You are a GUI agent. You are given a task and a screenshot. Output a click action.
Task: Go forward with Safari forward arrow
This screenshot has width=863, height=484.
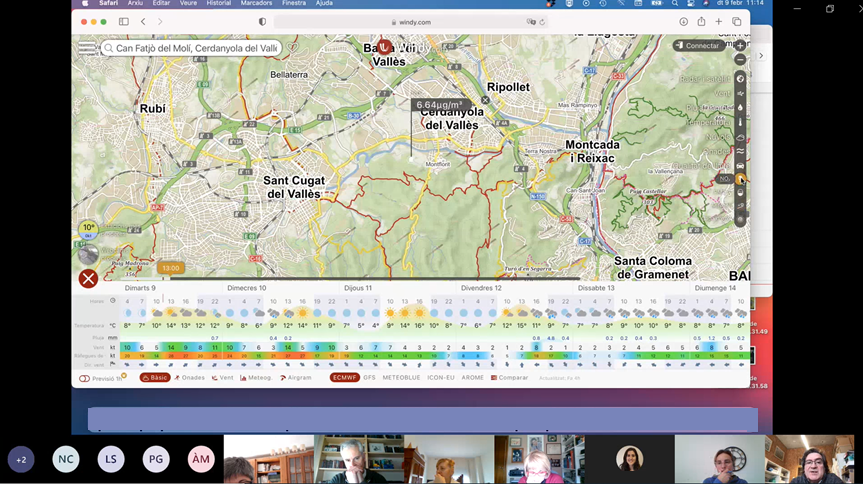click(160, 21)
